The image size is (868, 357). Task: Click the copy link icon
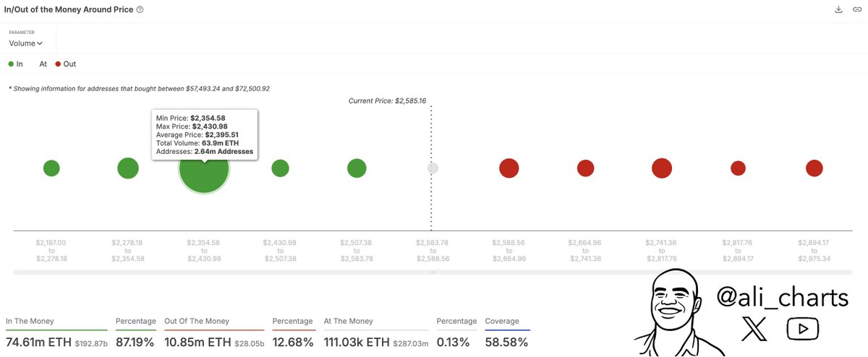click(856, 9)
